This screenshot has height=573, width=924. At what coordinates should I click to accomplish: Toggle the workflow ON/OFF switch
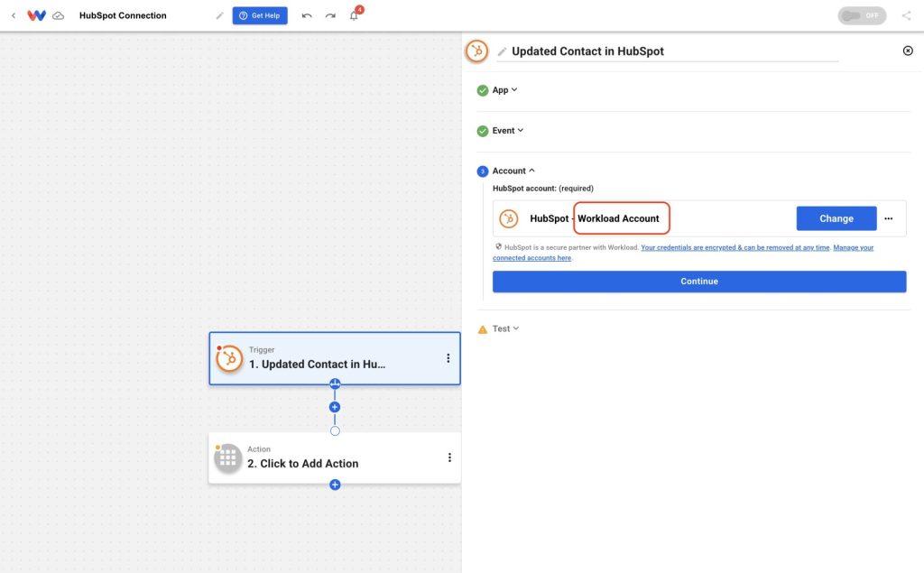tap(862, 16)
